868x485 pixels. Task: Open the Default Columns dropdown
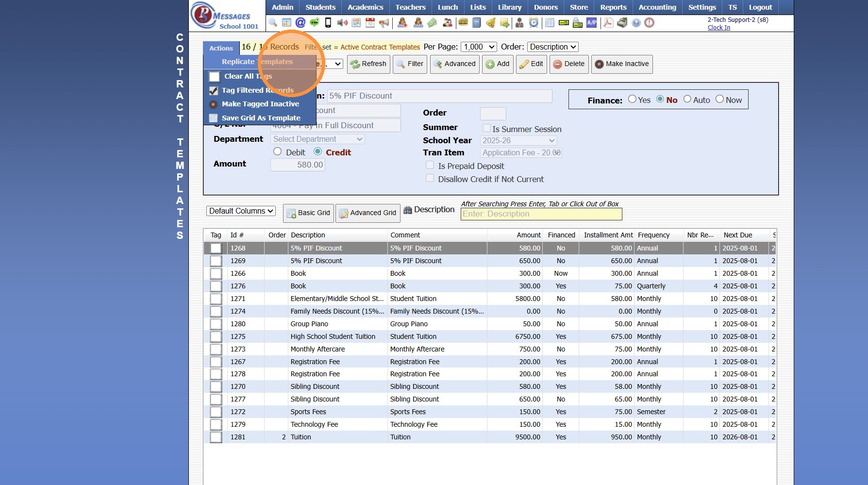click(x=241, y=211)
